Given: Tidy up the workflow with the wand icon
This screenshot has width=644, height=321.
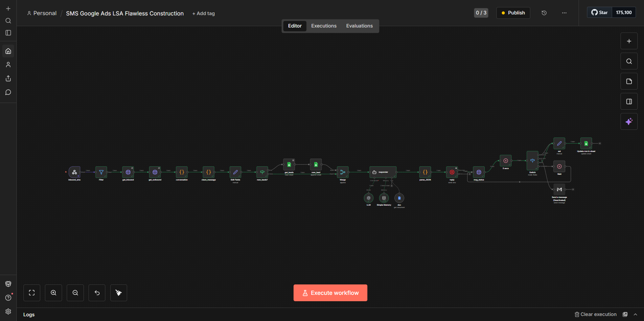Looking at the screenshot, I should [x=118, y=292].
